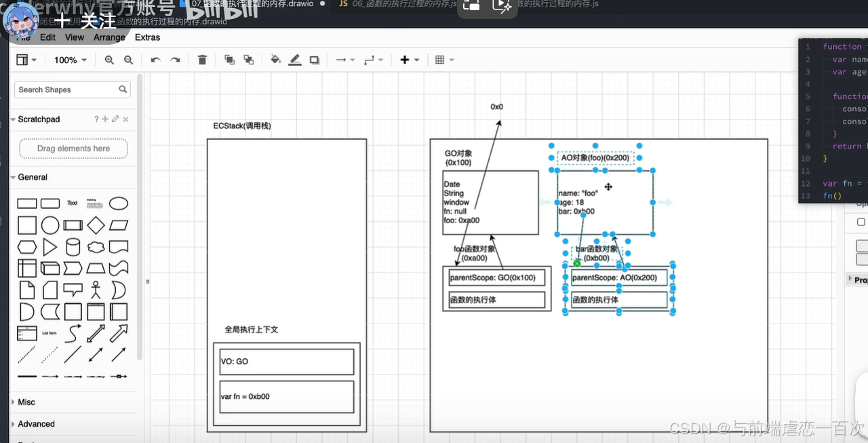Pick the Text shape in General
Viewport: 868px width, 443px height.
tap(73, 204)
